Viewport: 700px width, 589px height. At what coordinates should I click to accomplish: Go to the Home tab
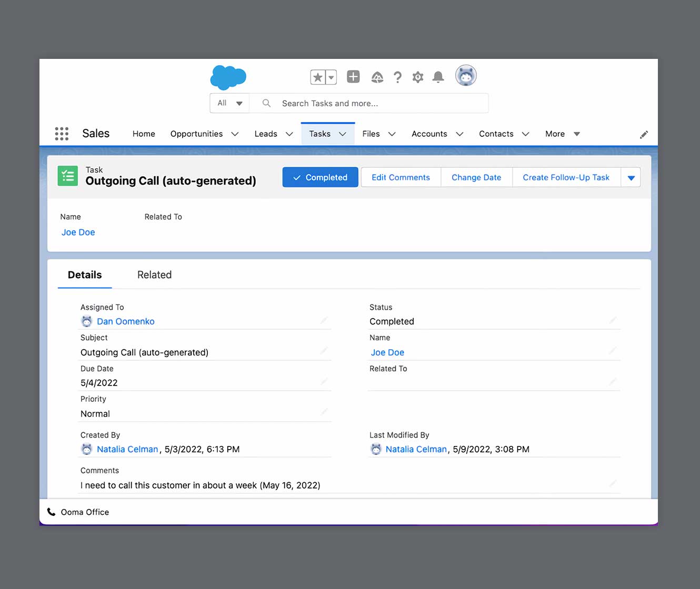coord(144,134)
